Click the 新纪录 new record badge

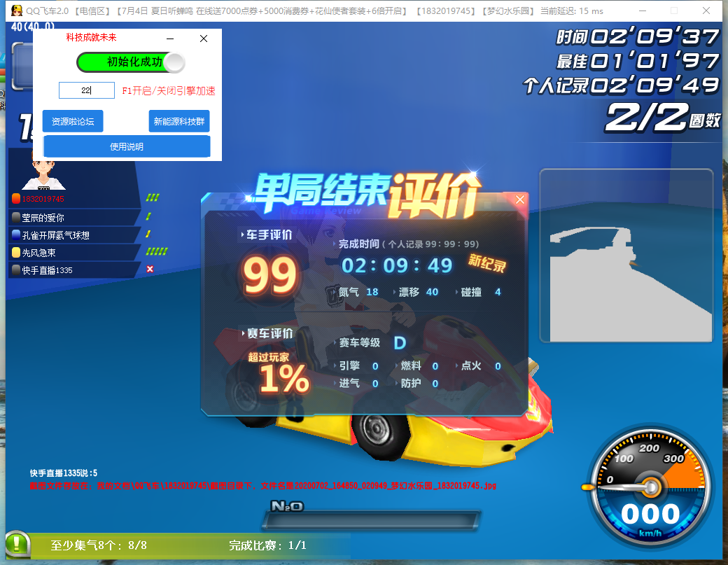click(x=486, y=263)
